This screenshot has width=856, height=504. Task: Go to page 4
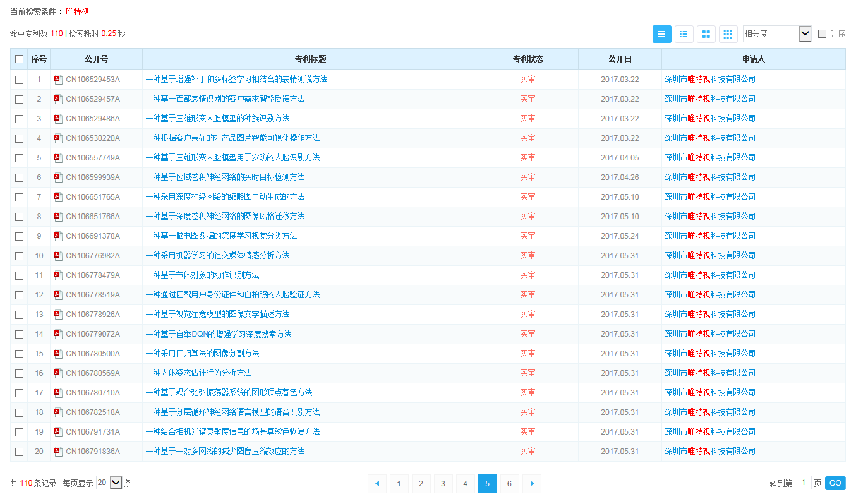pyautogui.click(x=465, y=484)
